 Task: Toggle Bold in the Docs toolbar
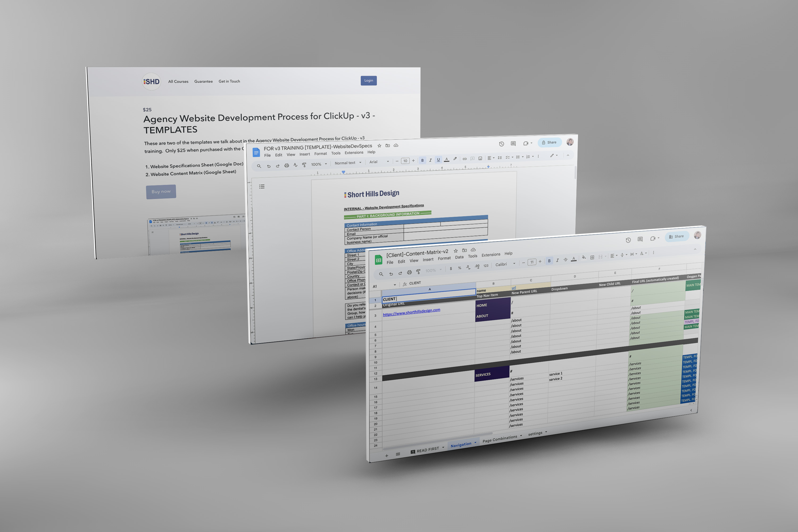point(422,160)
